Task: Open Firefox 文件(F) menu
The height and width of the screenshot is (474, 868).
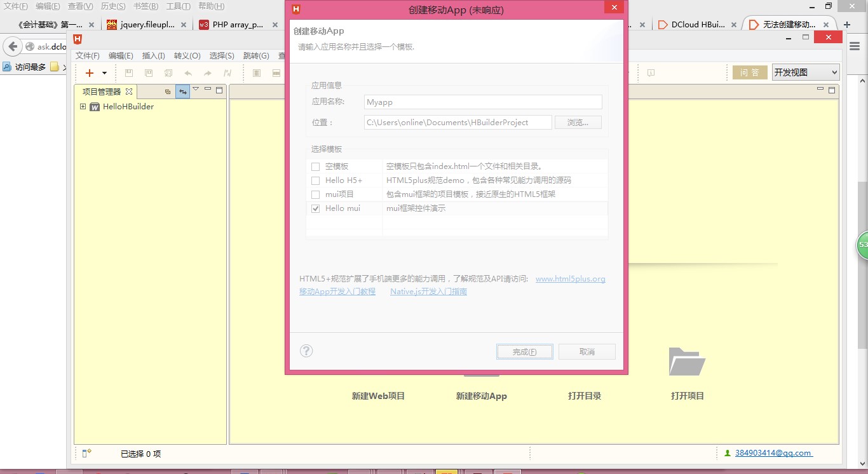Action: [16, 6]
